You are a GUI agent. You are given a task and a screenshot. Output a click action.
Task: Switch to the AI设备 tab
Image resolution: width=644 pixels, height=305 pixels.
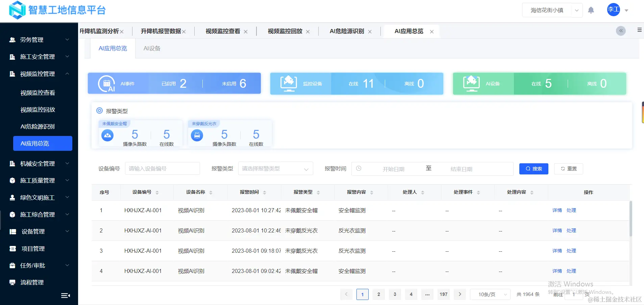151,48
